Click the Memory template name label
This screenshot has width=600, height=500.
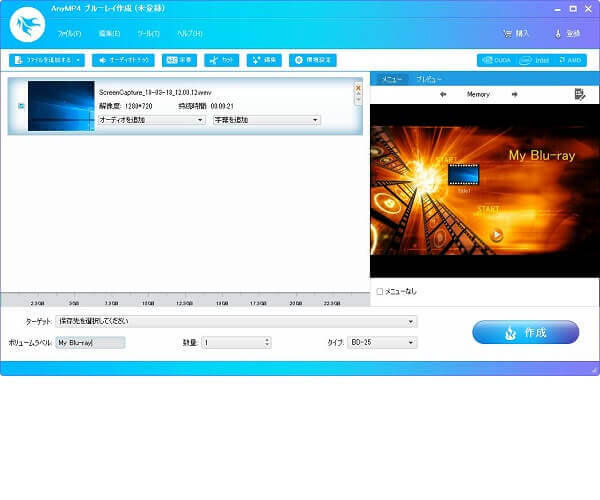tap(478, 94)
